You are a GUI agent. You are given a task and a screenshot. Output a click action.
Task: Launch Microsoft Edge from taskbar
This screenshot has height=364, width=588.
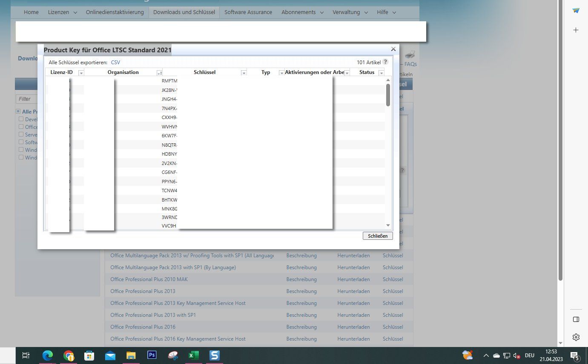coord(48,355)
